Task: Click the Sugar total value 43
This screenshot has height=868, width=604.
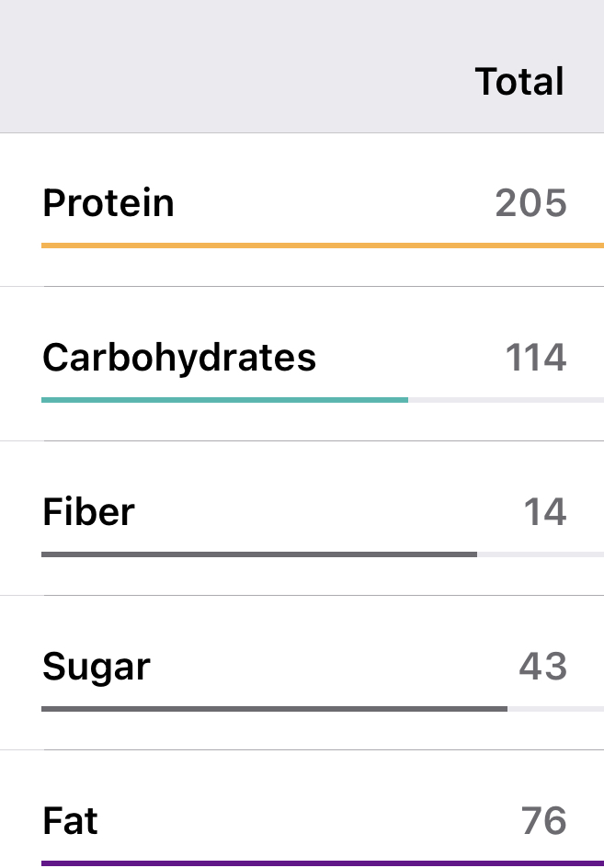Action: (542, 667)
